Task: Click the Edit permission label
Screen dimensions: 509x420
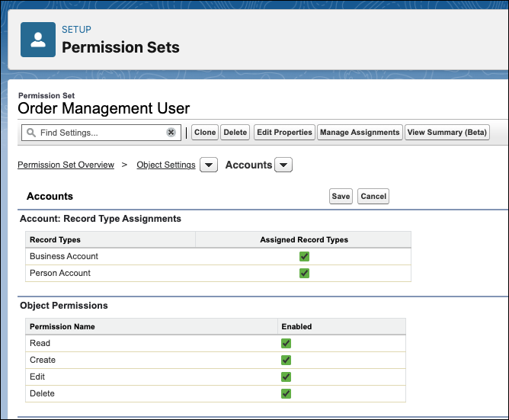Action: point(37,377)
